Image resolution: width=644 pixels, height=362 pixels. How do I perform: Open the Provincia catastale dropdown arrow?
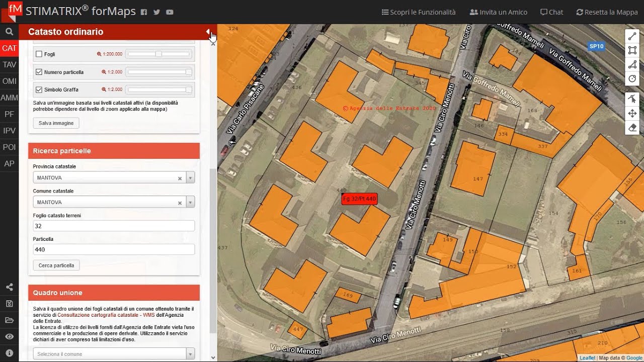pos(190,177)
